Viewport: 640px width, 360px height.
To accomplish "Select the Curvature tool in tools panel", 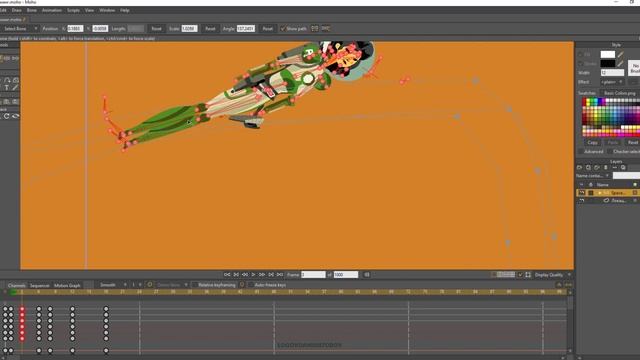I will [x=7, y=80].
